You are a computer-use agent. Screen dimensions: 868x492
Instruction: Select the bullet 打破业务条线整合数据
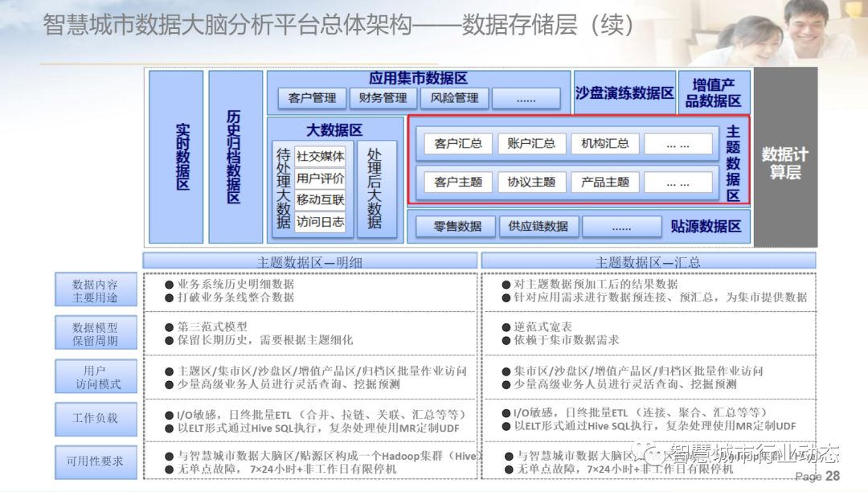(x=230, y=297)
